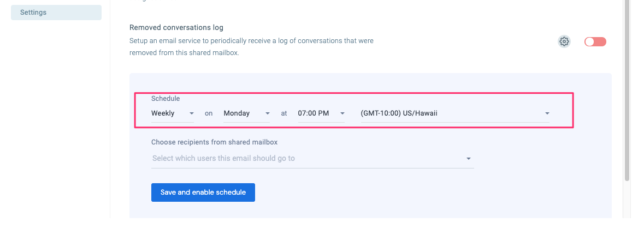Select the Settings item in the sidebar

click(x=56, y=13)
